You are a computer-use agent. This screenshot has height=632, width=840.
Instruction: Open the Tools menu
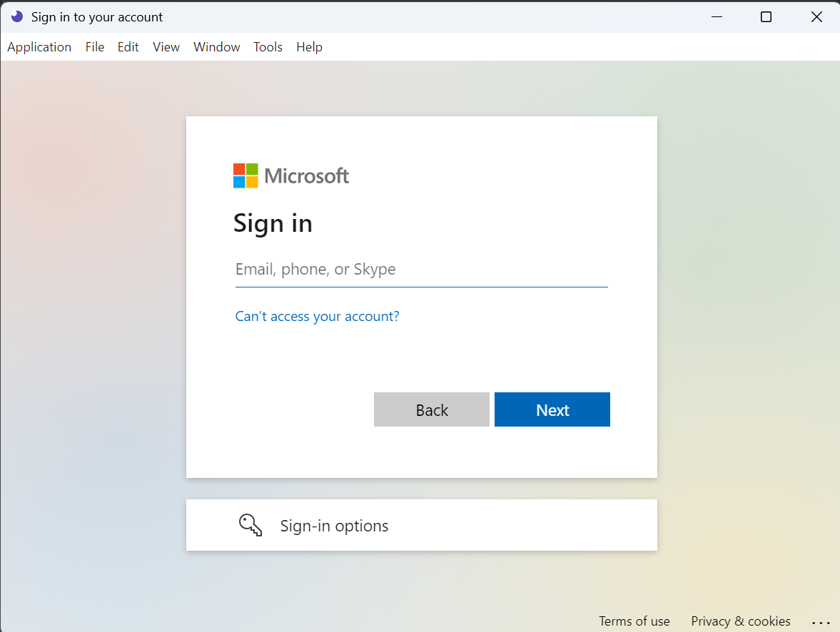coord(268,47)
